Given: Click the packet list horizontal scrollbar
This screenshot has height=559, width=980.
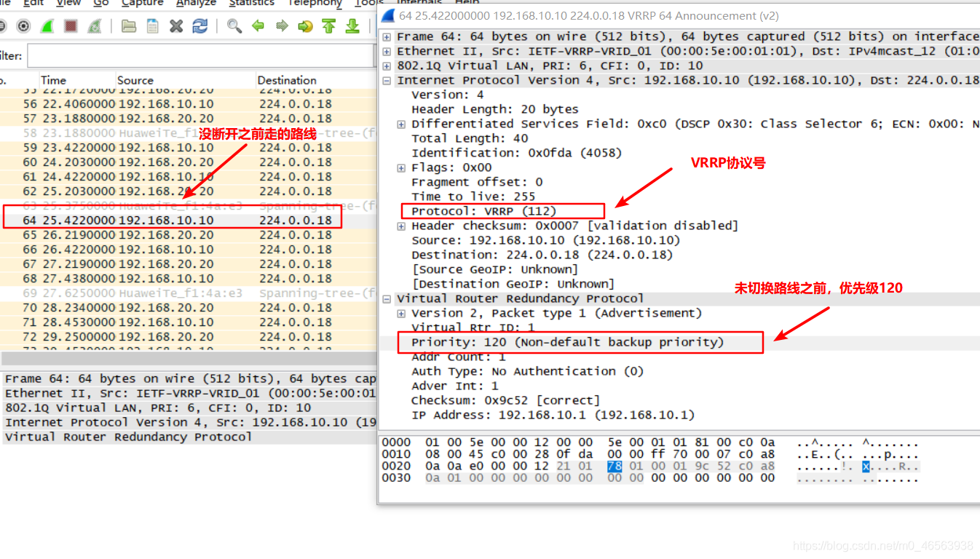Looking at the screenshot, I should pos(188,358).
